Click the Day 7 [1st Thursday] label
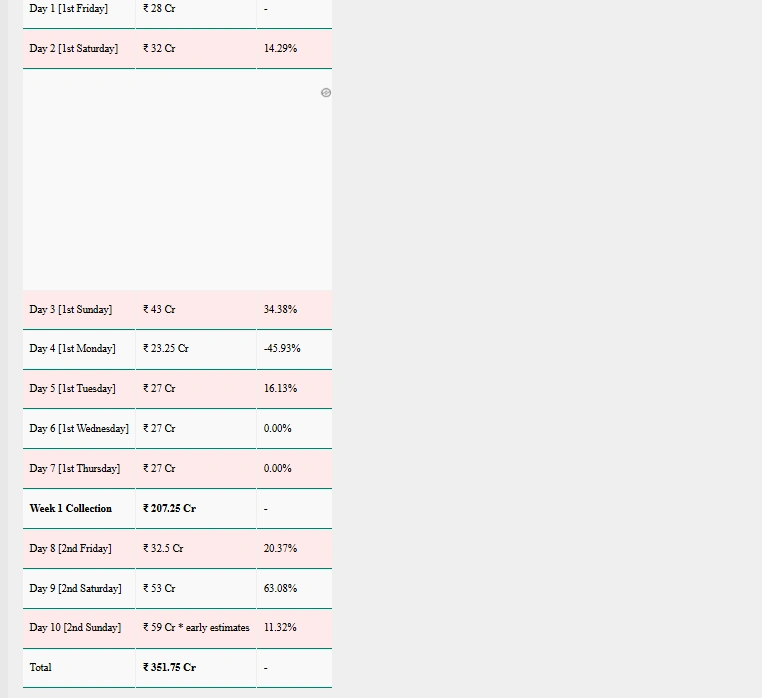The image size is (762, 698). pyautogui.click(x=75, y=469)
